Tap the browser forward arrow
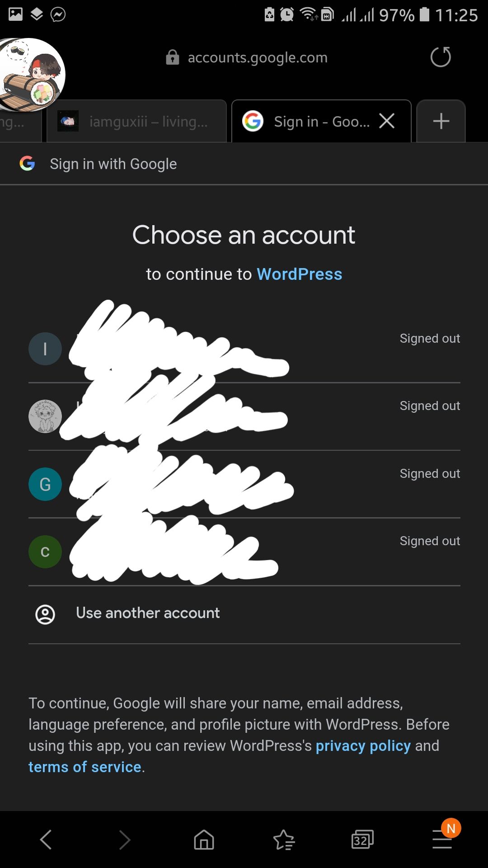The width and height of the screenshot is (488, 868). pos(125,840)
